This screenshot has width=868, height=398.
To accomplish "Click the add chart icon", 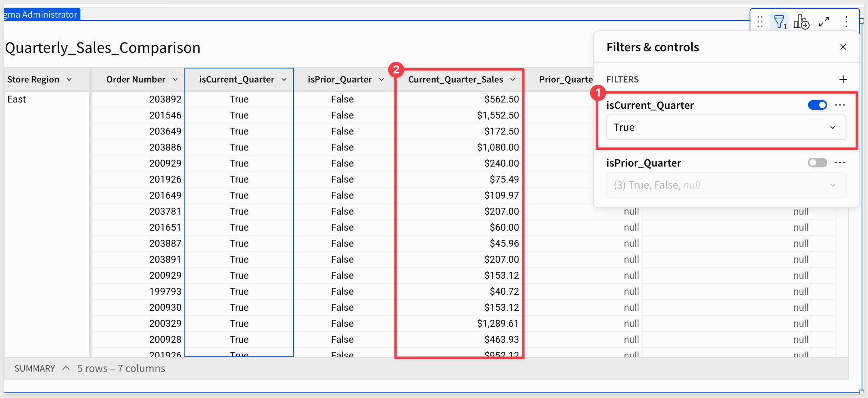I will click(x=801, y=22).
